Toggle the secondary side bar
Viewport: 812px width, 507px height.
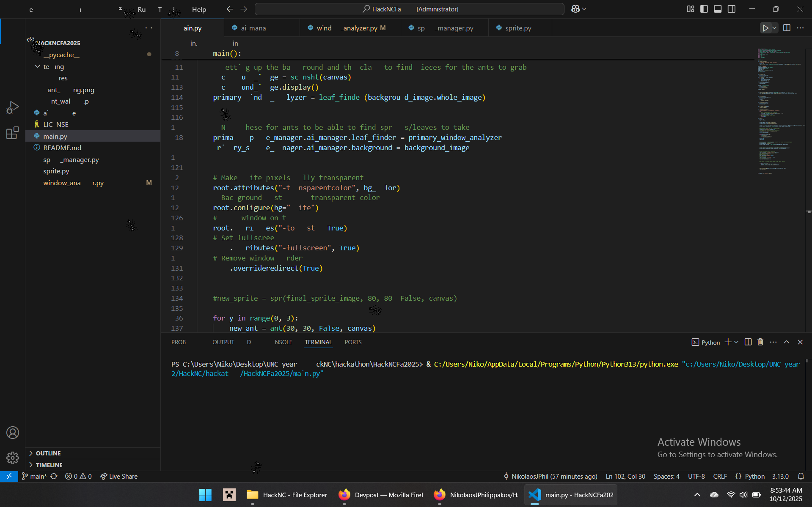tap(732, 9)
